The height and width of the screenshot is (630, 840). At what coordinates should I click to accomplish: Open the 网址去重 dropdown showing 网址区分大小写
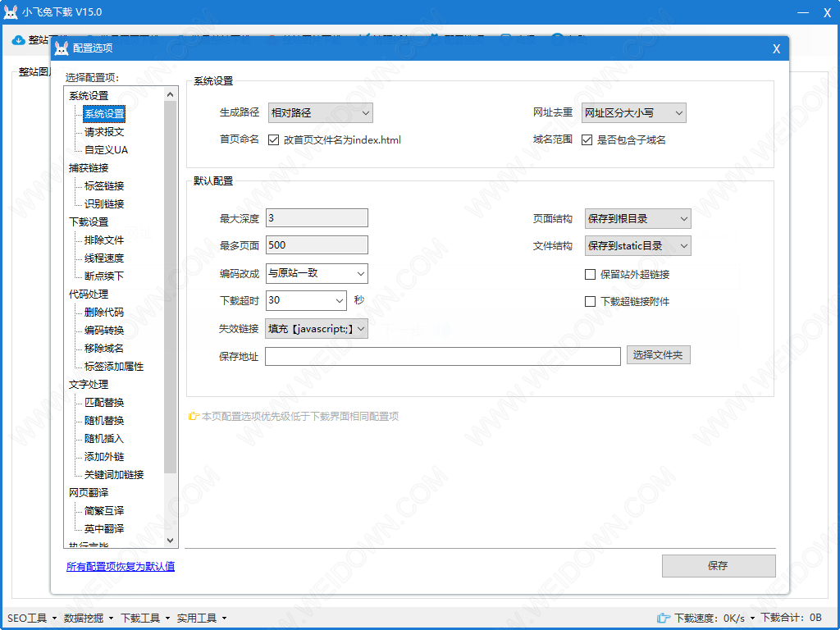634,113
